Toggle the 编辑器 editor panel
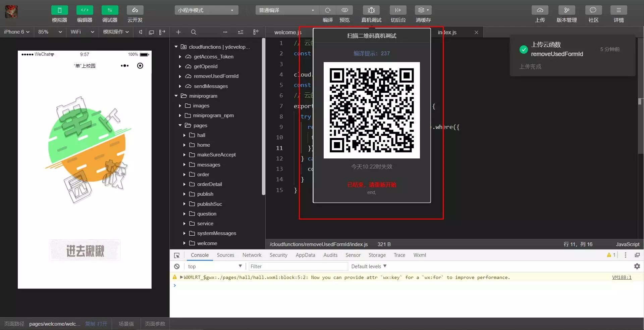Screen dimensions: 644x330 pos(85,10)
